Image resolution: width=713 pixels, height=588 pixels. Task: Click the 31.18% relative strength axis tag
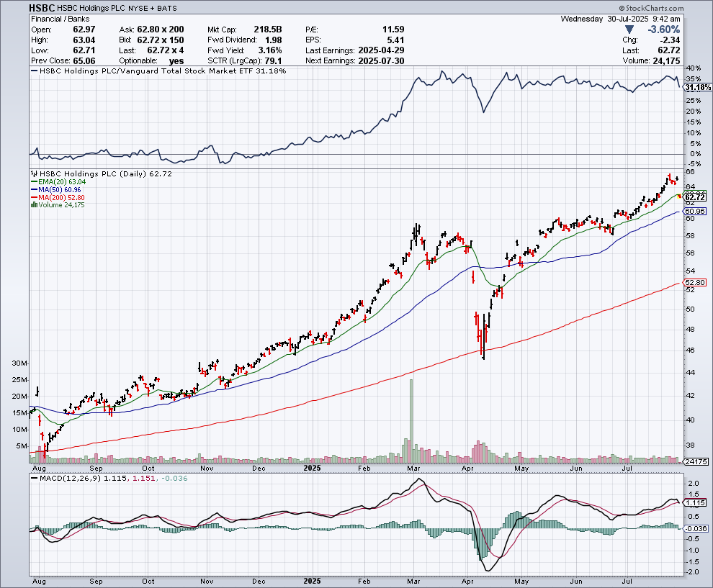click(698, 87)
